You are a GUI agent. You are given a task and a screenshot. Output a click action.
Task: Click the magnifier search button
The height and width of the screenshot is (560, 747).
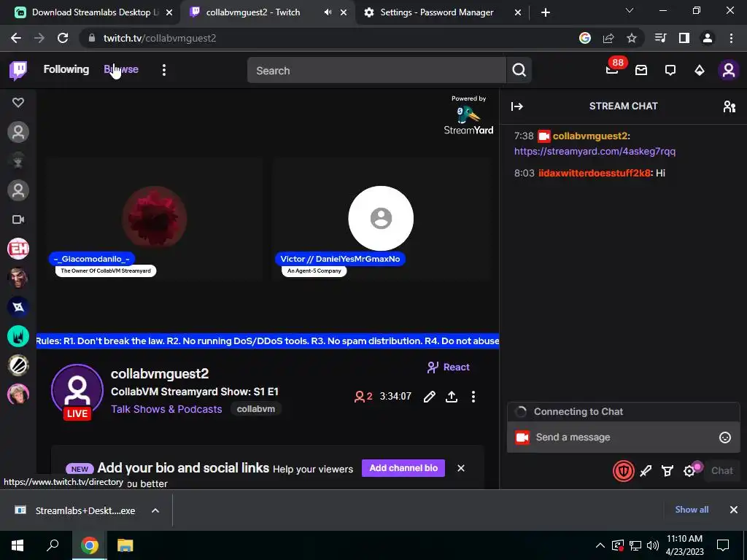(519, 71)
